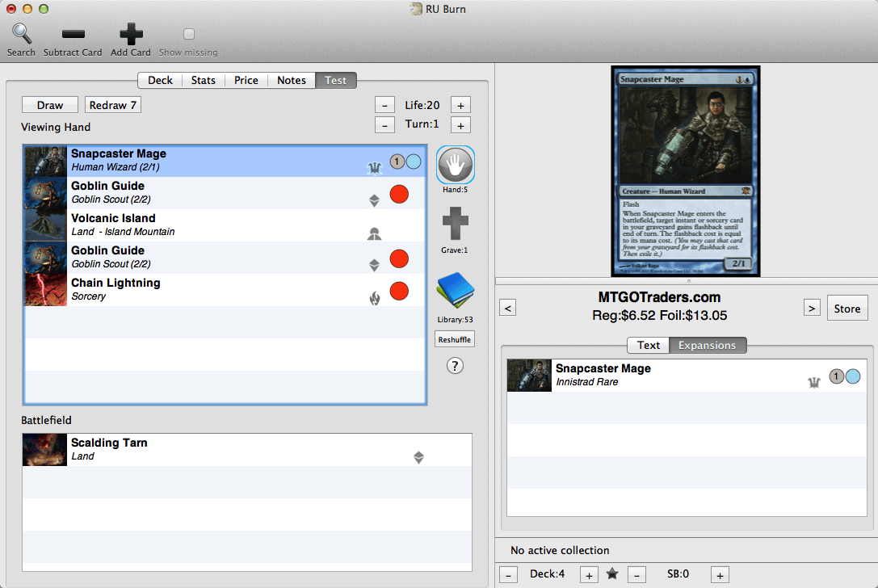This screenshot has width=878, height=588.
Task: Toggle the Show missing checkbox
Action: (x=189, y=34)
